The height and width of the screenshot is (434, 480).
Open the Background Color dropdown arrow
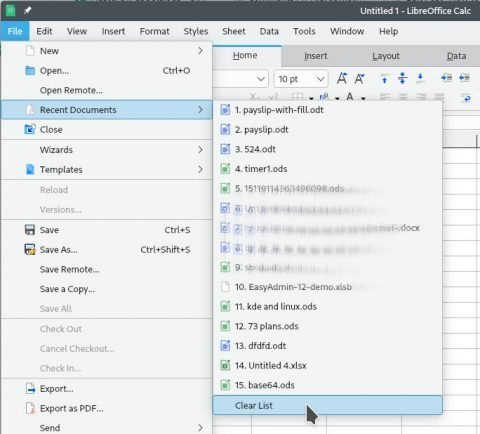pos(337,98)
